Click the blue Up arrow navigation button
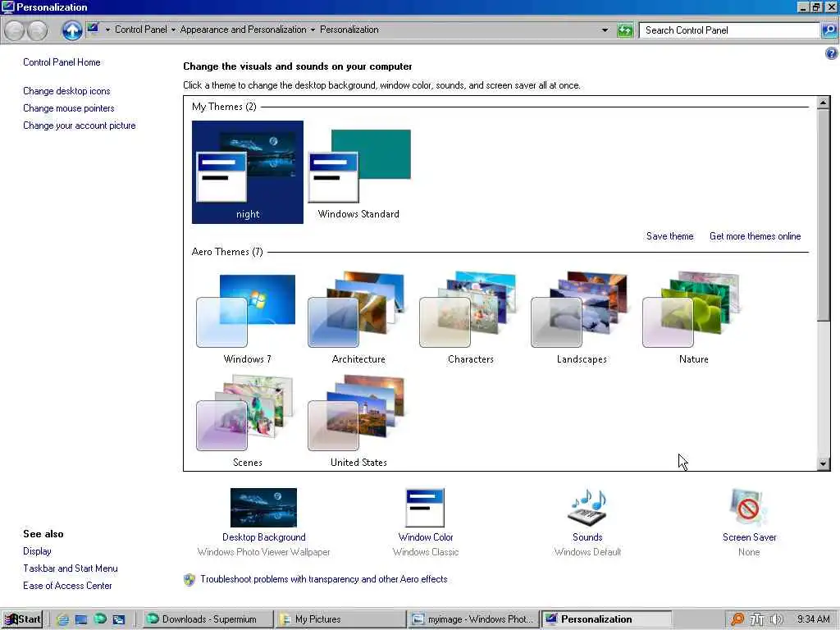840x630 pixels. click(x=72, y=30)
